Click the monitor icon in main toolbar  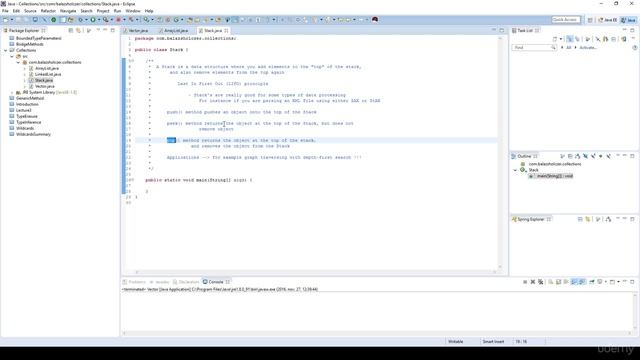click(35, 20)
